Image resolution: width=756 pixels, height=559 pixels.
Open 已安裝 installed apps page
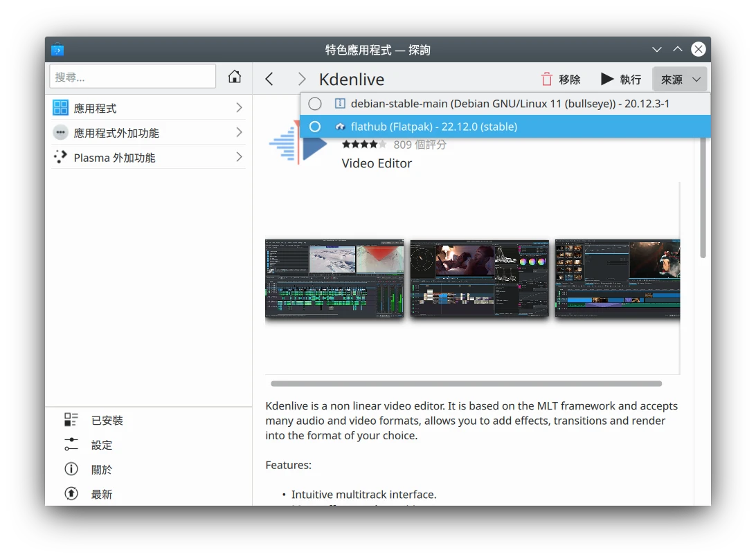pos(107,421)
